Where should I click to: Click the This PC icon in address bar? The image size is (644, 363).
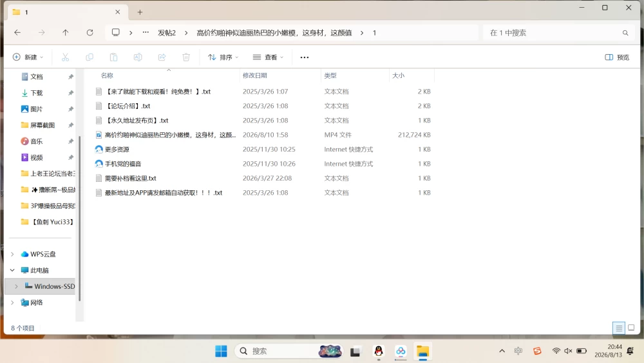pyautogui.click(x=116, y=32)
